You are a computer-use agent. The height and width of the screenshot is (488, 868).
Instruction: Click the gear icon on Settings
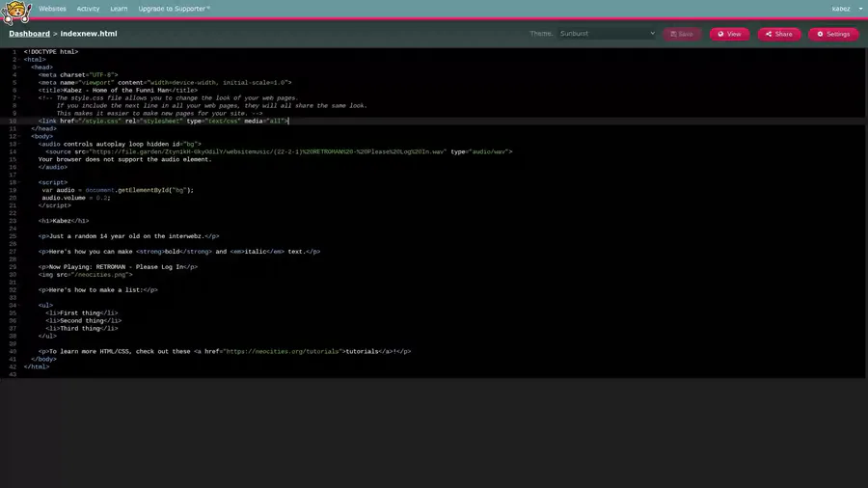pyautogui.click(x=821, y=35)
